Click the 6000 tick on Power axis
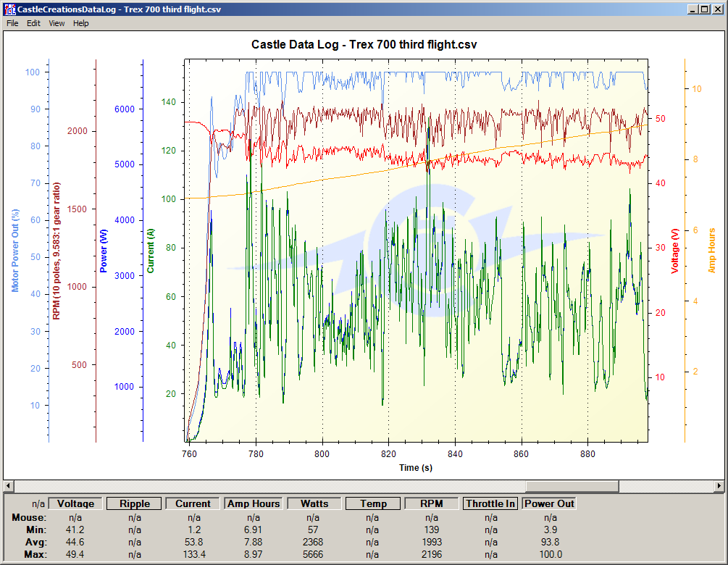728x565 pixels. [125, 109]
